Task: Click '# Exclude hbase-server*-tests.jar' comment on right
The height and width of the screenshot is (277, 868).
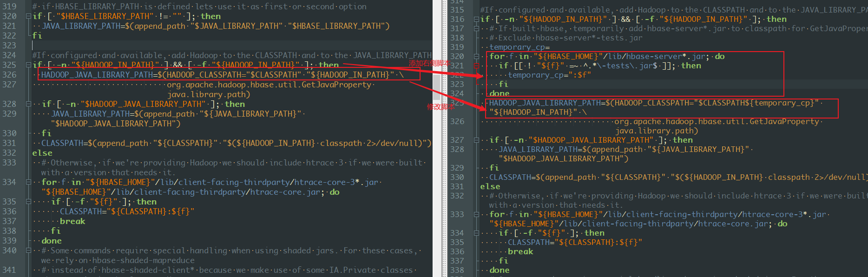Action: [566, 38]
